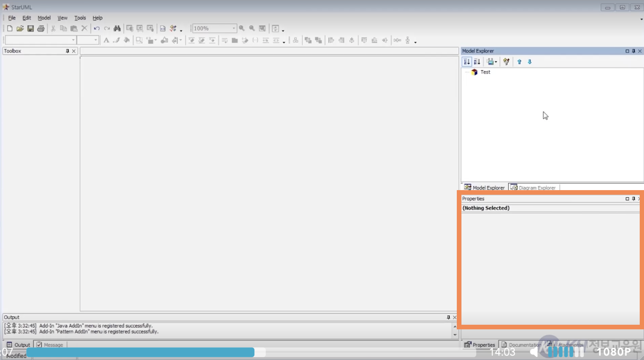The image size is (644, 360).
Task: Undo the last action
Action: (x=97, y=29)
